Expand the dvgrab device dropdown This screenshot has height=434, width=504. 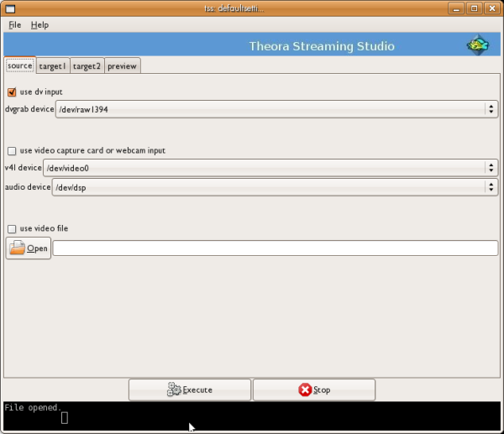click(490, 109)
